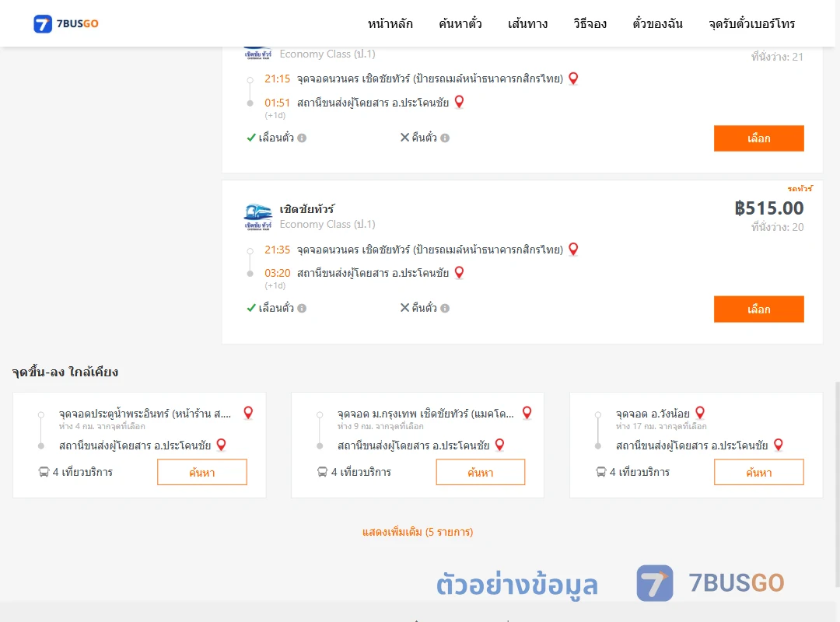This screenshot has height=622, width=840.
Task: Click bus icon in the ม.กรุงเทพ card
Action: [322, 472]
